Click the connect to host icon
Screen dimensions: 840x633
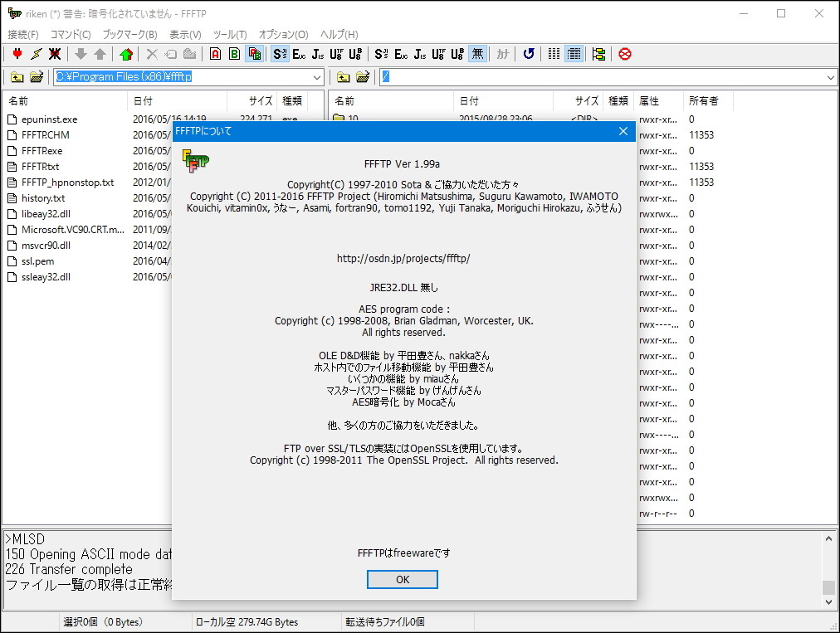click(17, 53)
